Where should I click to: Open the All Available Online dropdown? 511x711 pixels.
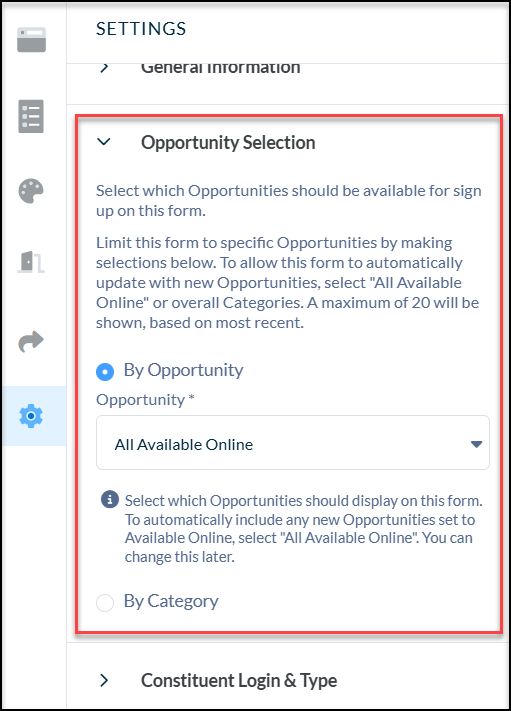[292, 443]
